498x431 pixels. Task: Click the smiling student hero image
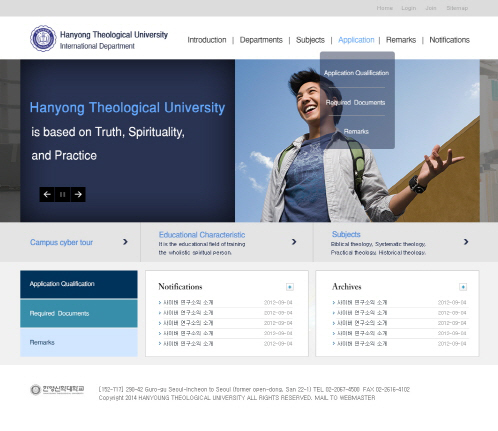(x=357, y=141)
